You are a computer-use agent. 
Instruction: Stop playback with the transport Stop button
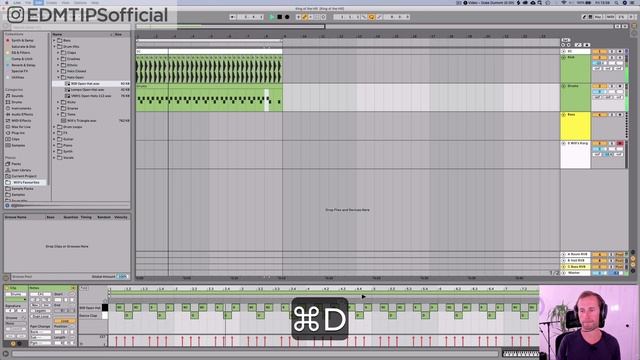(280, 17)
